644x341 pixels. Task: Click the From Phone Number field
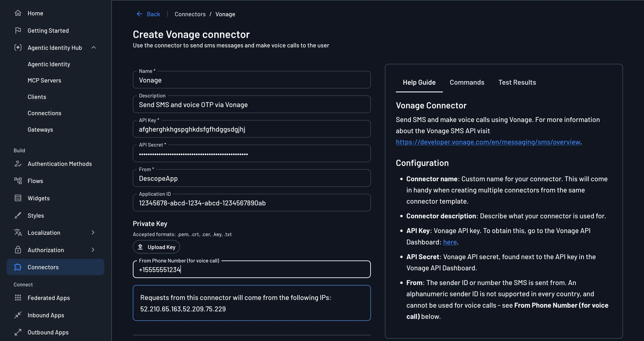point(251,269)
